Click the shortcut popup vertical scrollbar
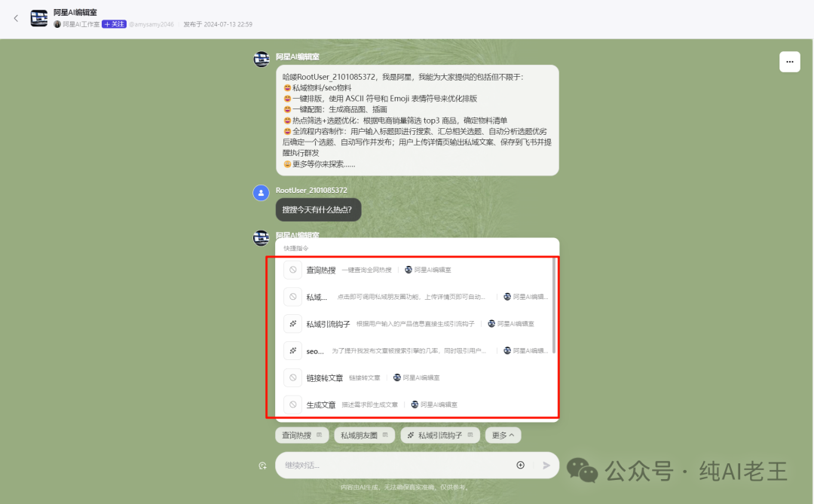 (554, 306)
